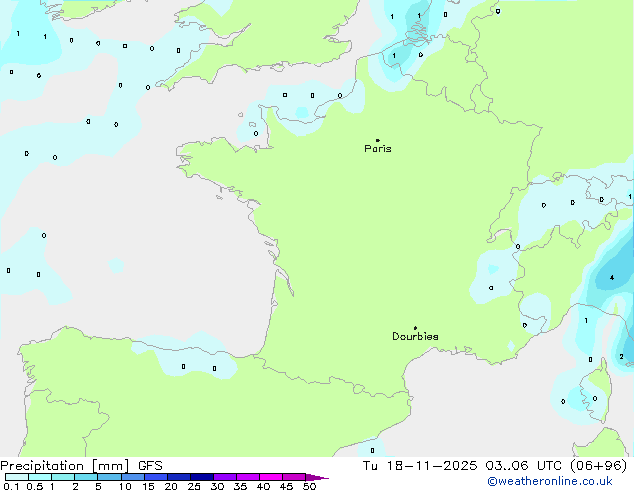Click the Dourbies city label
634x490 pixels.
415,336
